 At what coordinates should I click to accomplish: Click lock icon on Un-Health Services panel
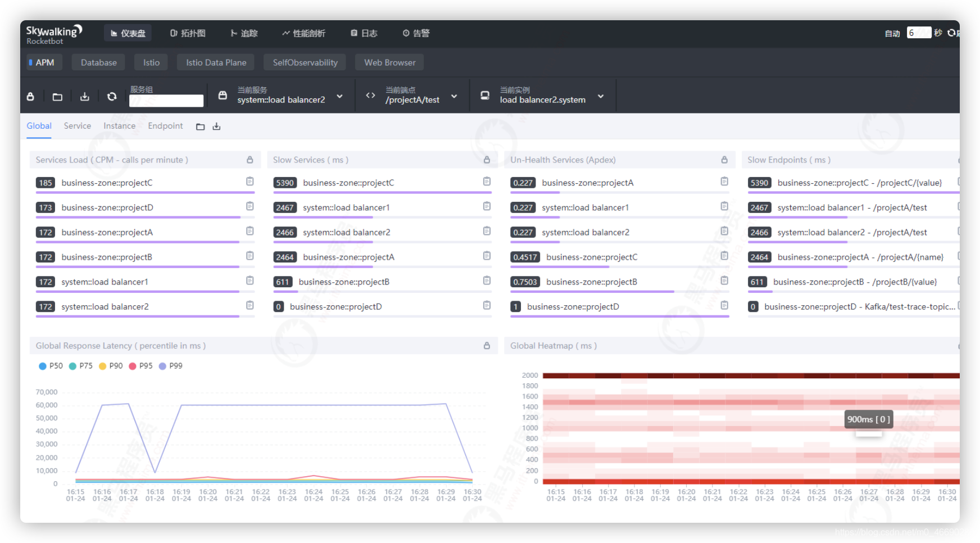pyautogui.click(x=724, y=160)
